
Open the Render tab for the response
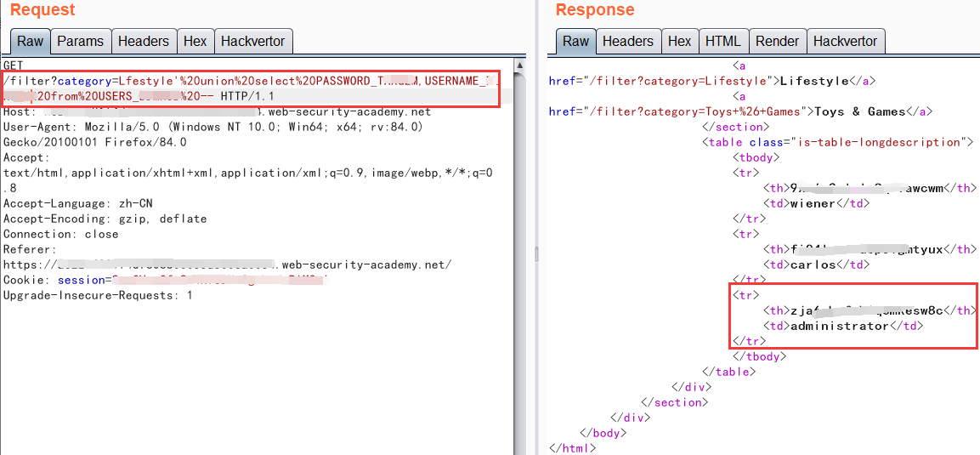(777, 41)
